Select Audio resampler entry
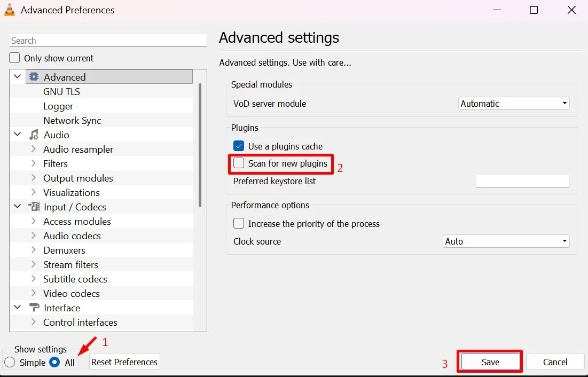588x377 pixels. pos(78,150)
